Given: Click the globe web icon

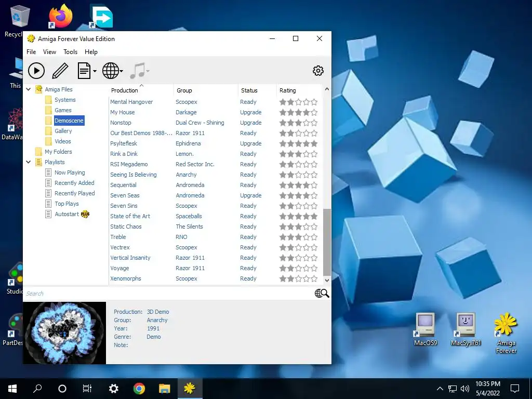Looking at the screenshot, I should pyautogui.click(x=111, y=71).
